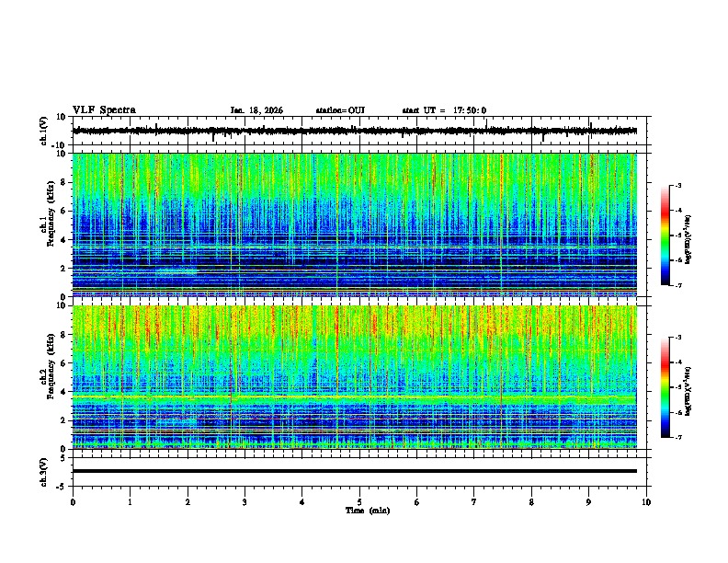Click the flat ch.3 voltage trace

click(355, 471)
